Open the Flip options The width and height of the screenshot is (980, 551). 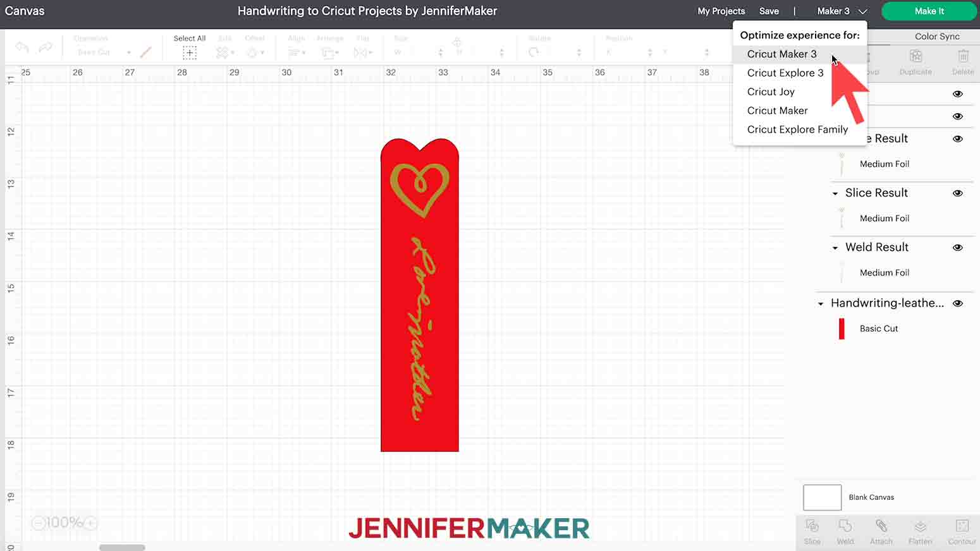(x=362, y=53)
